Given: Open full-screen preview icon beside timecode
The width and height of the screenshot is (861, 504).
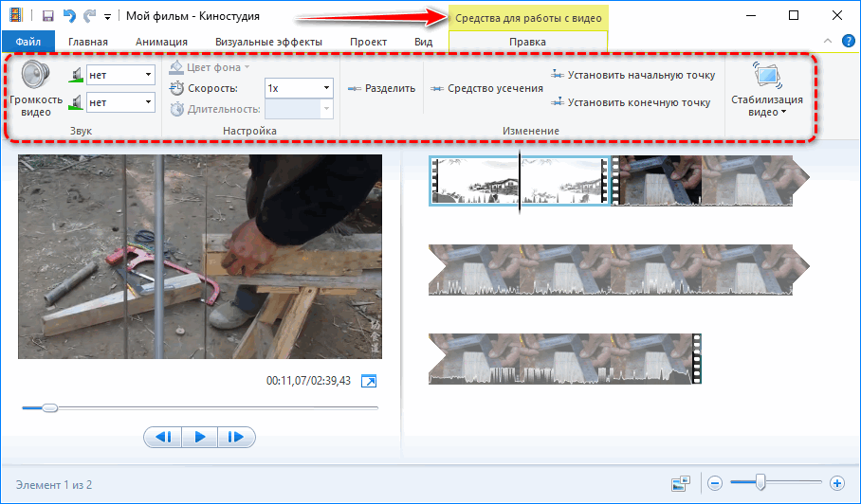Looking at the screenshot, I should 370,381.
